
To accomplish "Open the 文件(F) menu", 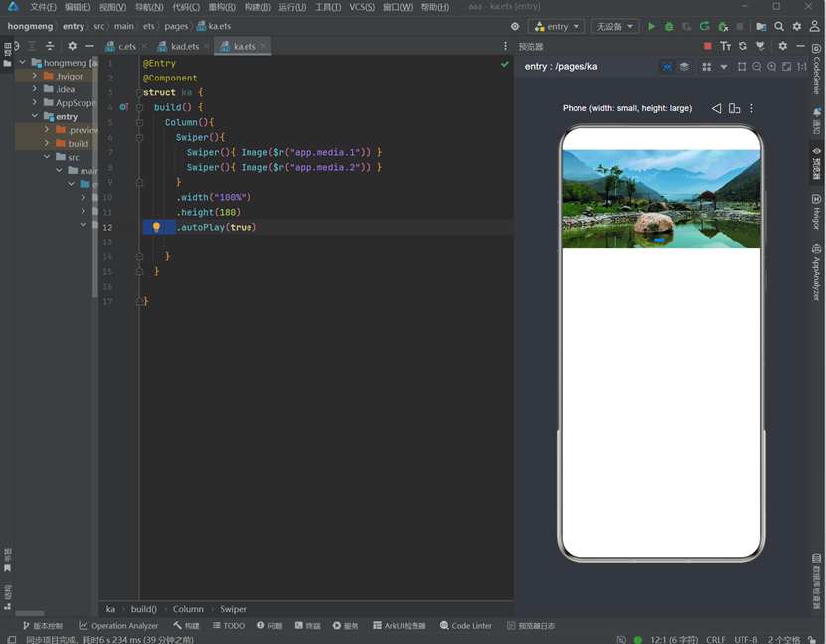I will click(x=43, y=7).
